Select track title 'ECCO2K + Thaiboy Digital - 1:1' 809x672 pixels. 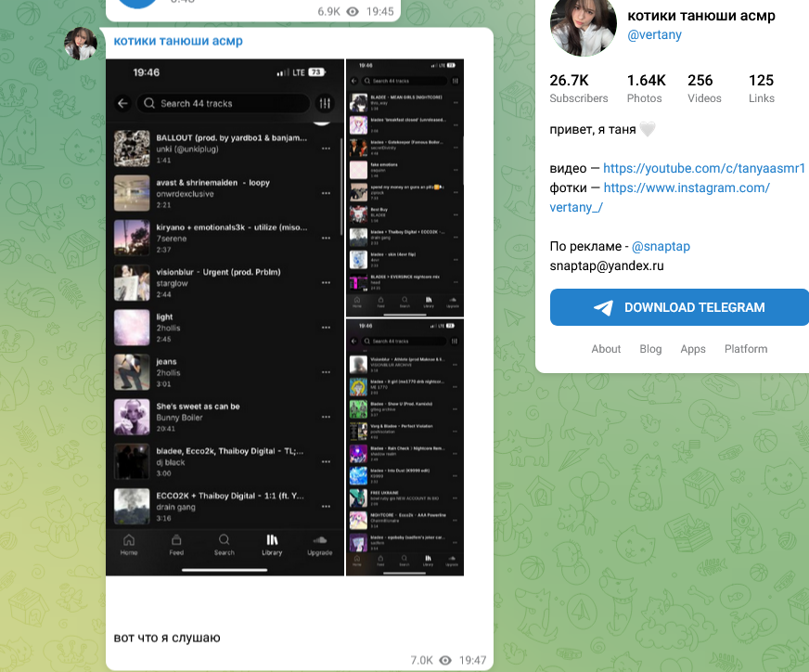tap(230, 496)
